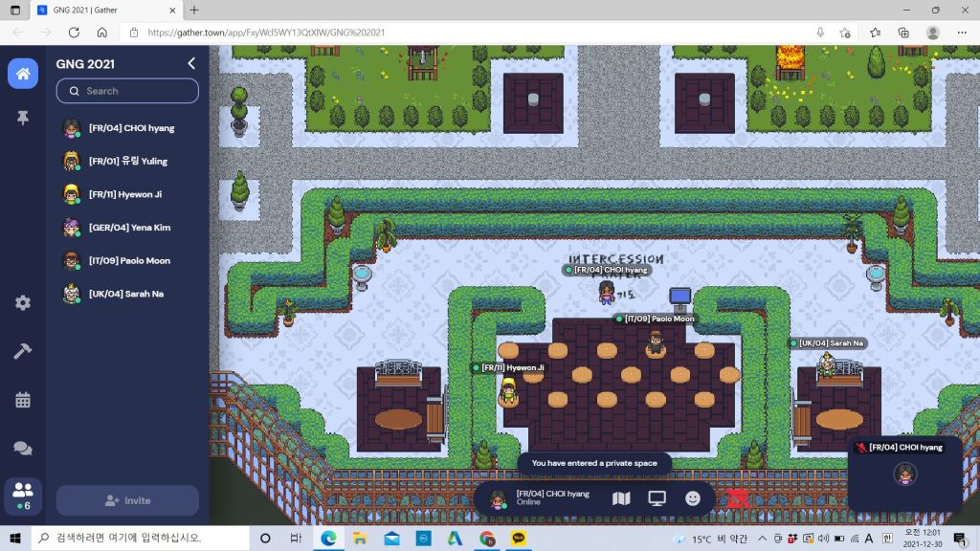Collapse the GNG 2021 side panel

191,63
